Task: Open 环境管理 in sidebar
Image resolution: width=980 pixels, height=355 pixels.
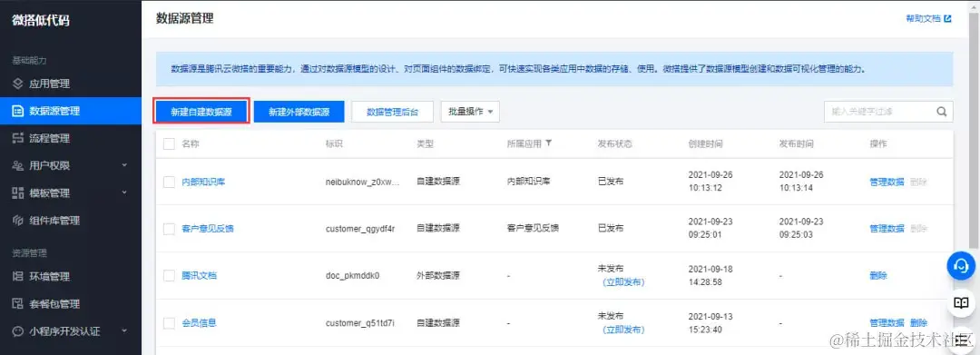Action: (71, 276)
